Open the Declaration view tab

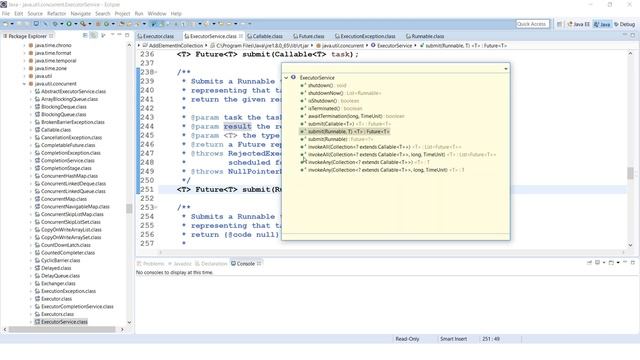pyautogui.click(x=211, y=264)
